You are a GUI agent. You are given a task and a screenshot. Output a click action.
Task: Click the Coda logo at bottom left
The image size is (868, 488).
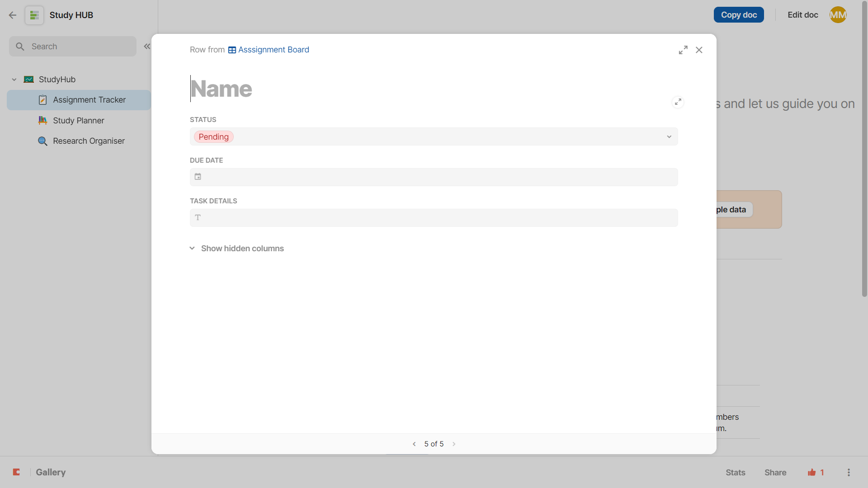[x=17, y=472]
